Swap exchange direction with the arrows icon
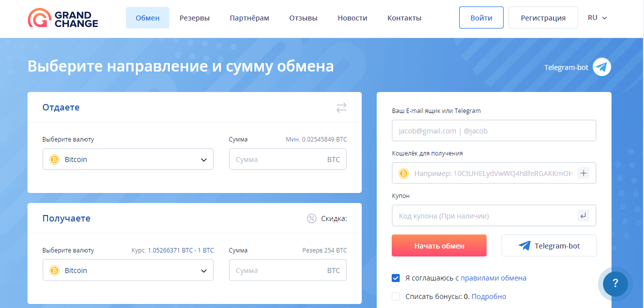The image size is (644, 308). click(x=341, y=107)
